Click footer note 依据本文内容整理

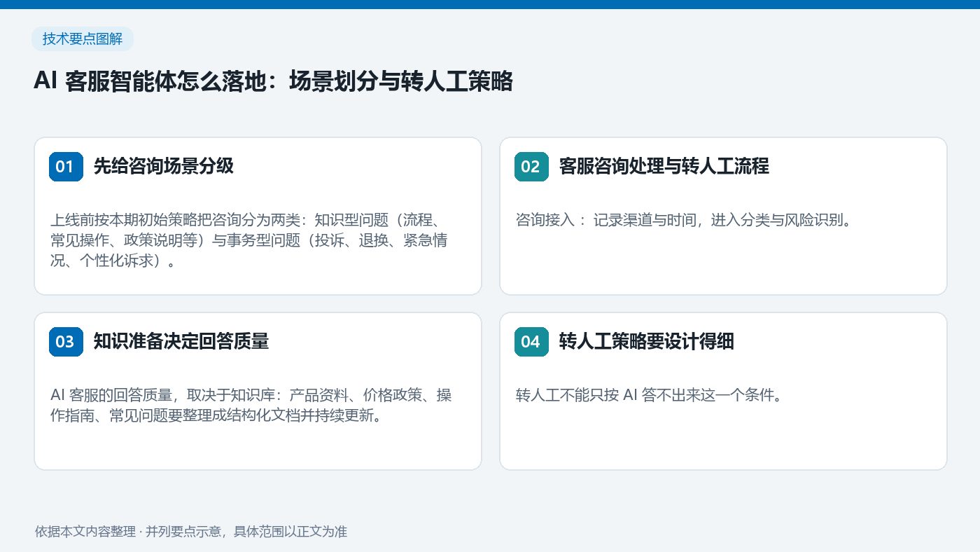[191, 532]
